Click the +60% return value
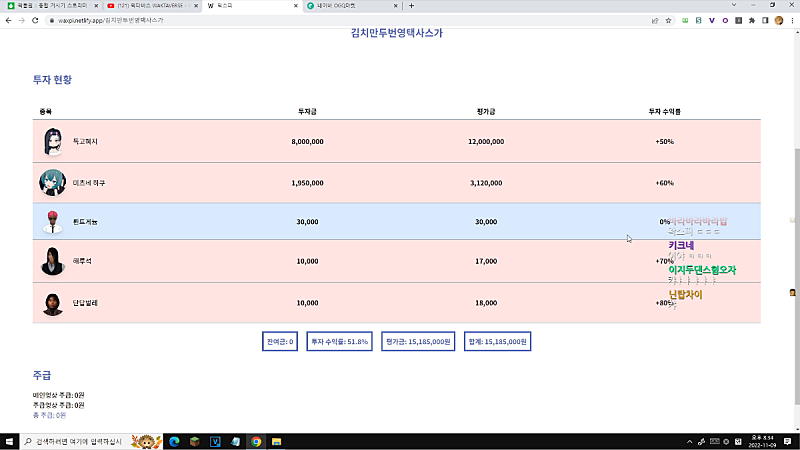This screenshot has width=800, height=450. (664, 183)
